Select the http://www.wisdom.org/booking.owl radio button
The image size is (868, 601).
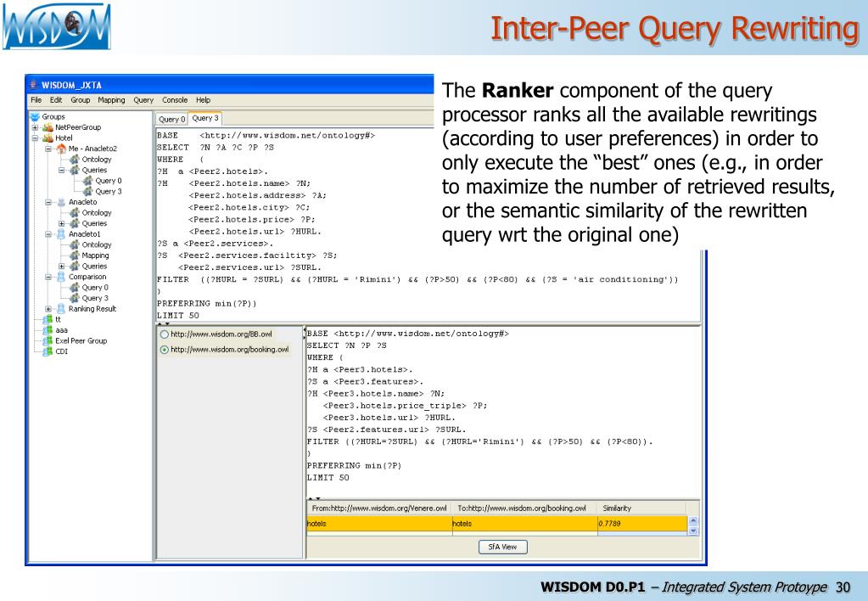click(165, 350)
